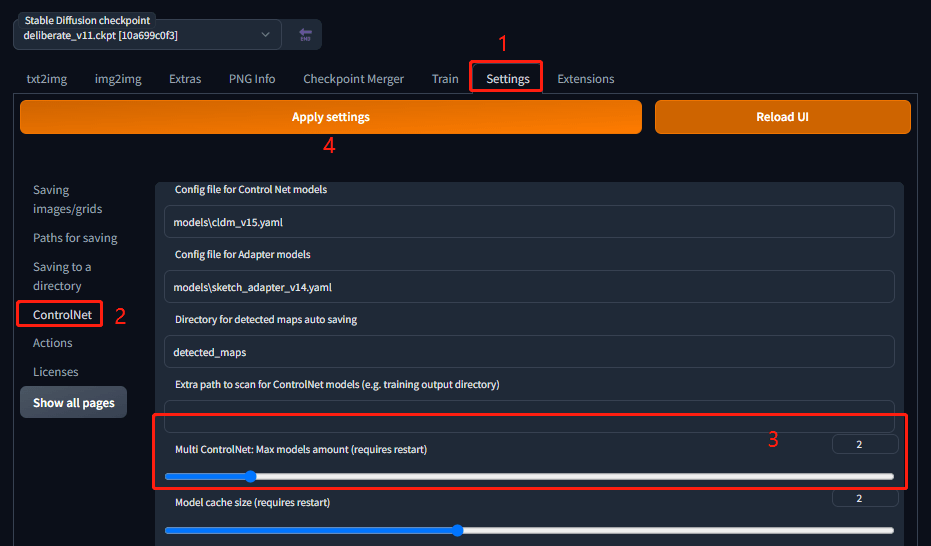Open the Licenses page
931x546 pixels.
(x=56, y=372)
